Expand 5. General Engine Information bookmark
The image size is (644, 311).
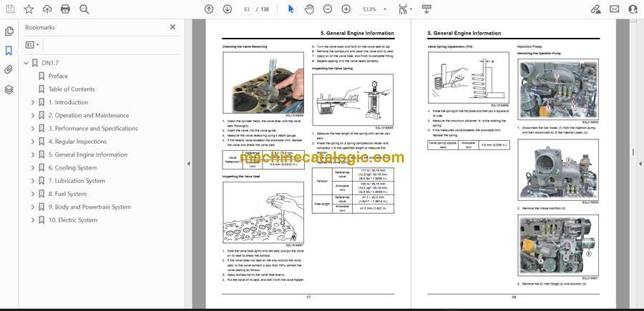click(x=33, y=154)
